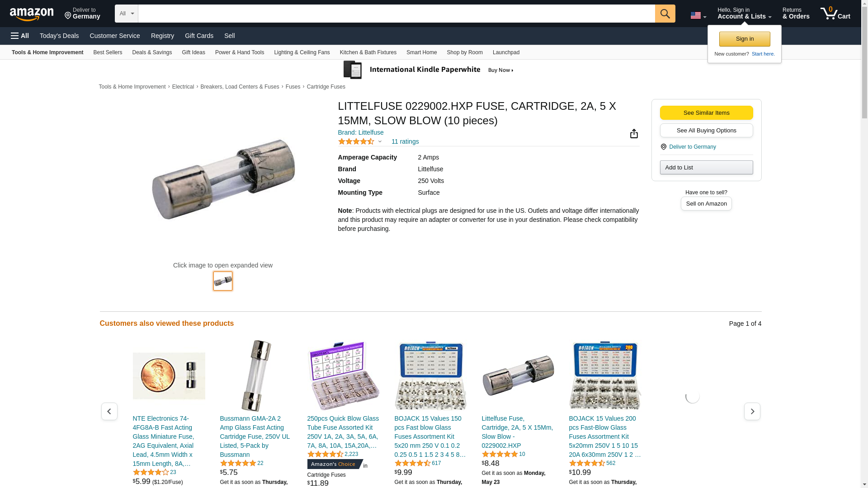Click the next carousel arrow
Viewport: 868px width, 488px height.
tap(752, 411)
